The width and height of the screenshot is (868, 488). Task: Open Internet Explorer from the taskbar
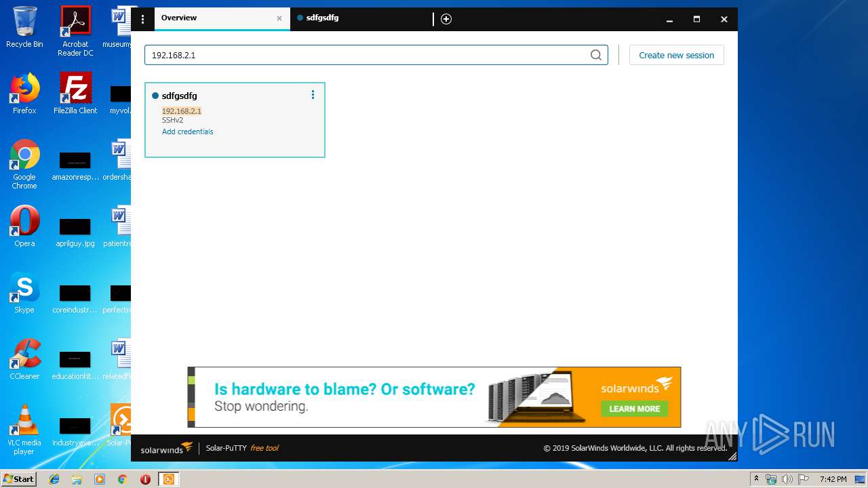pos(54,479)
